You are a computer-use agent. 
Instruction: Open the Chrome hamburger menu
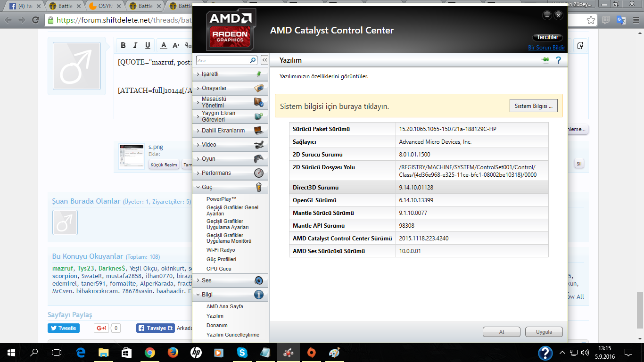[636, 20]
